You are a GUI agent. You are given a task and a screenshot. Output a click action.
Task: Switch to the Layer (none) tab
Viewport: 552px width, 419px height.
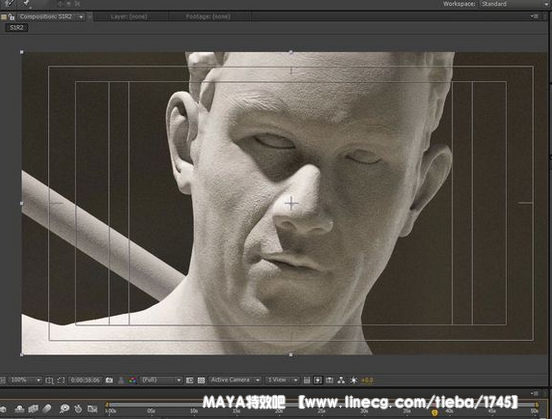[129, 17]
